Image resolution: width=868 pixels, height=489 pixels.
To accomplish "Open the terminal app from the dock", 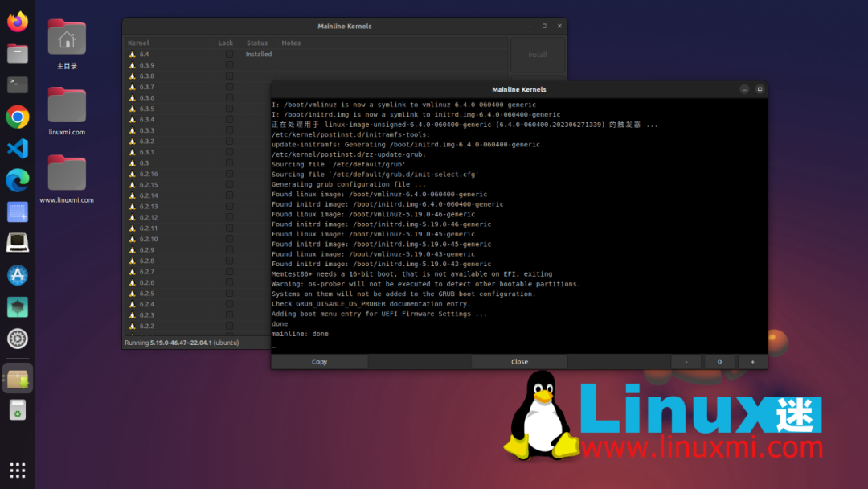I will pos(17,84).
